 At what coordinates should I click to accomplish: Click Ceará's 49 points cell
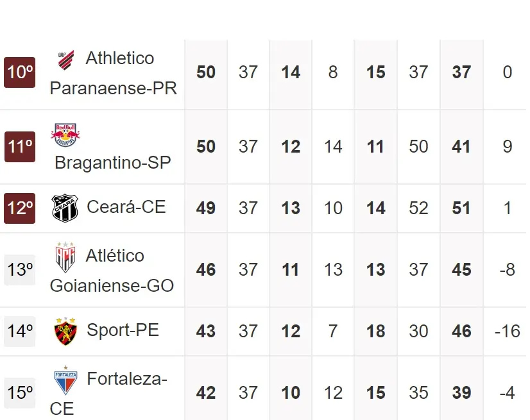(x=206, y=208)
